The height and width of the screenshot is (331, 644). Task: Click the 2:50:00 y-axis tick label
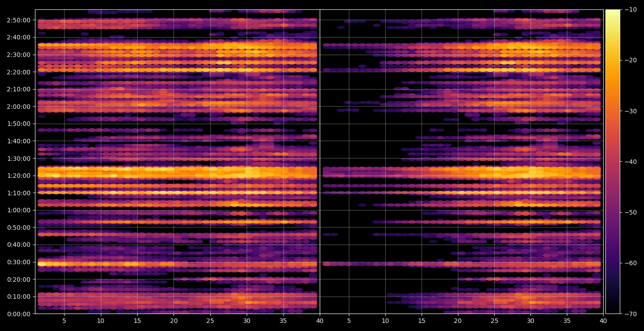pyautogui.click(x=18, y=20)
